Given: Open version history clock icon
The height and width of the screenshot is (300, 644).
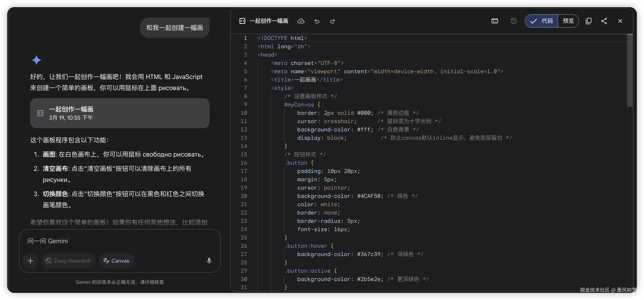Looking at the screenshot, I should coord(514,21).
